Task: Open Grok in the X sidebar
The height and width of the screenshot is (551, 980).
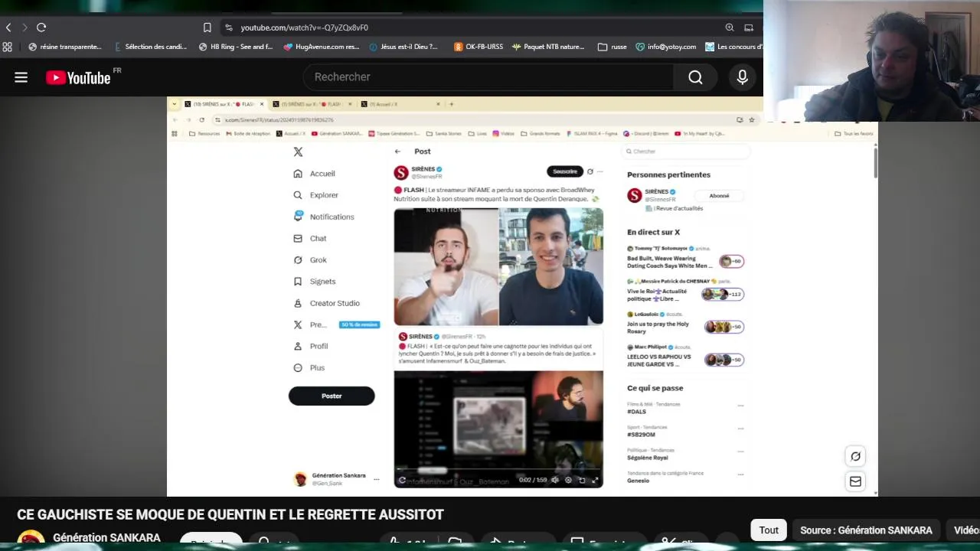Action: click(310, 260)
